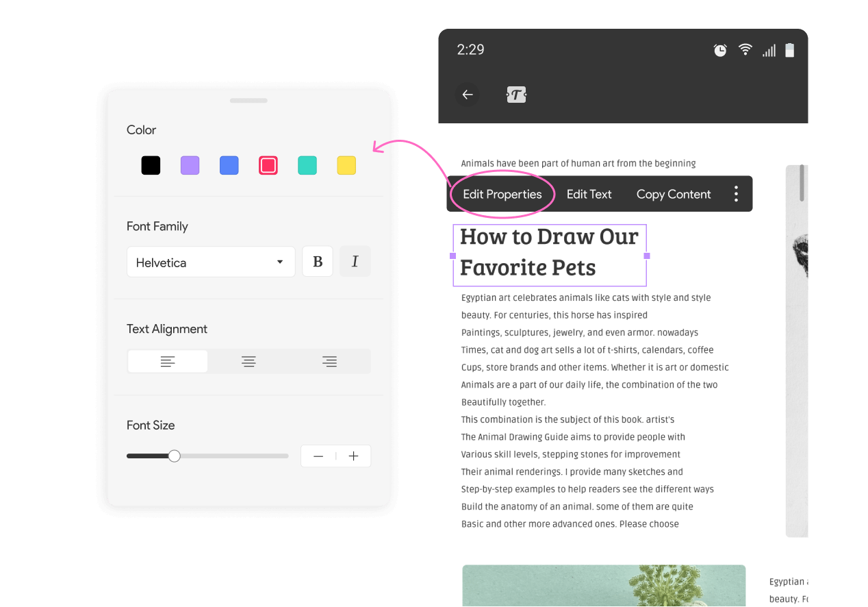The image size is (868, 607).
Task: Tap the battery status icon
Action: tap(789, 50)
